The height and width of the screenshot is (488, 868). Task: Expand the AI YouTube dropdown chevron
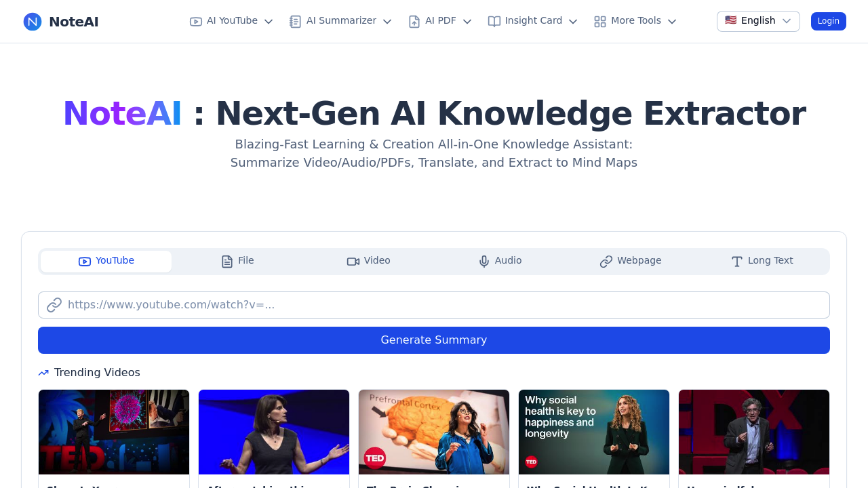click(269, 22)
